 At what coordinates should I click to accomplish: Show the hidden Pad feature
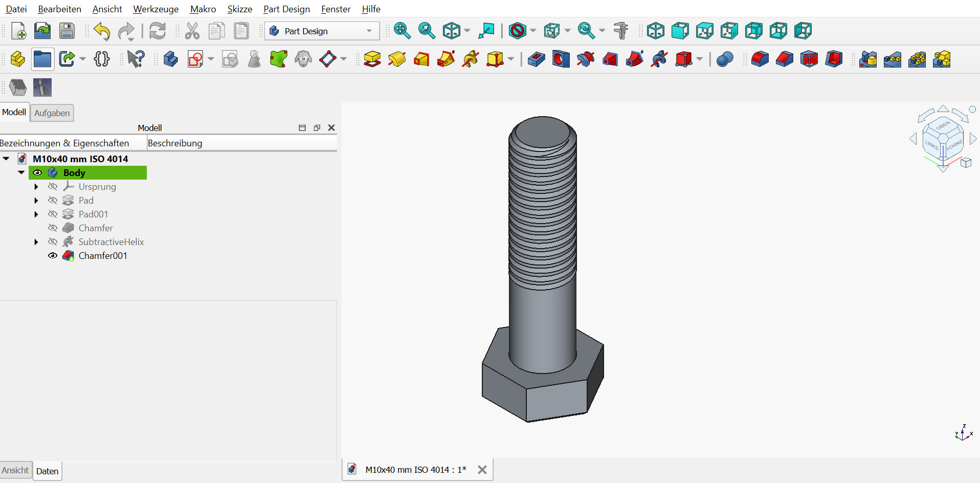click(53, 201)
